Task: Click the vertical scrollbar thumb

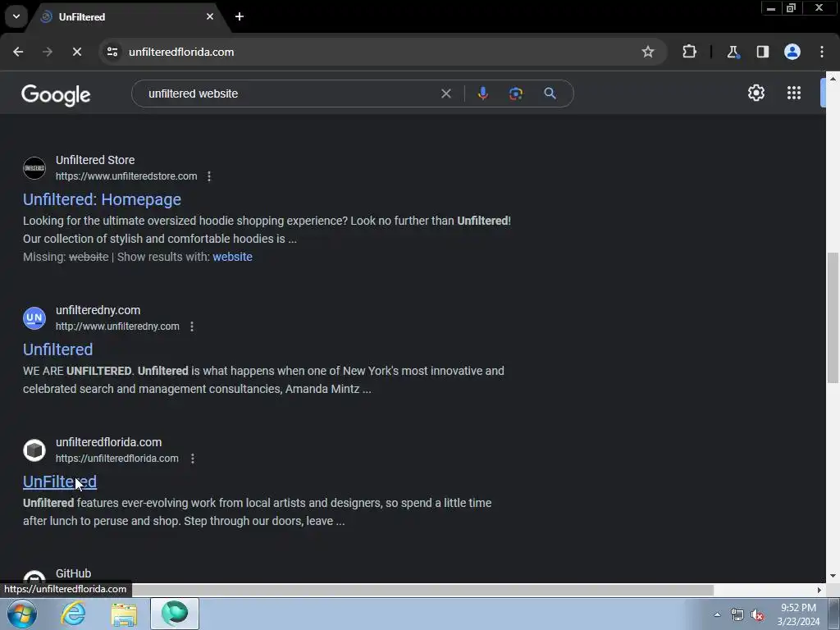Action: 833,317
